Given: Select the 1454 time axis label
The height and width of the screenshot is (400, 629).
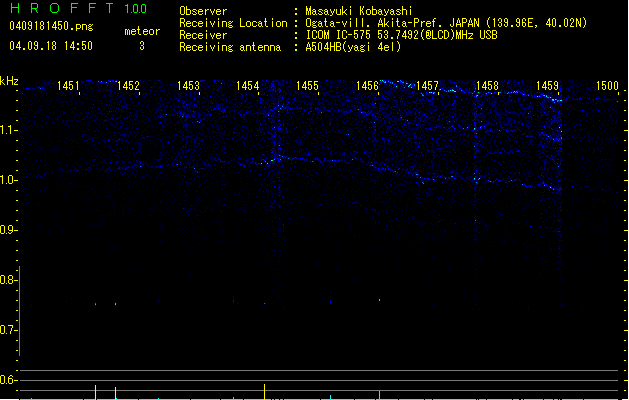Looking at the screenshot, I should (248, 87).
